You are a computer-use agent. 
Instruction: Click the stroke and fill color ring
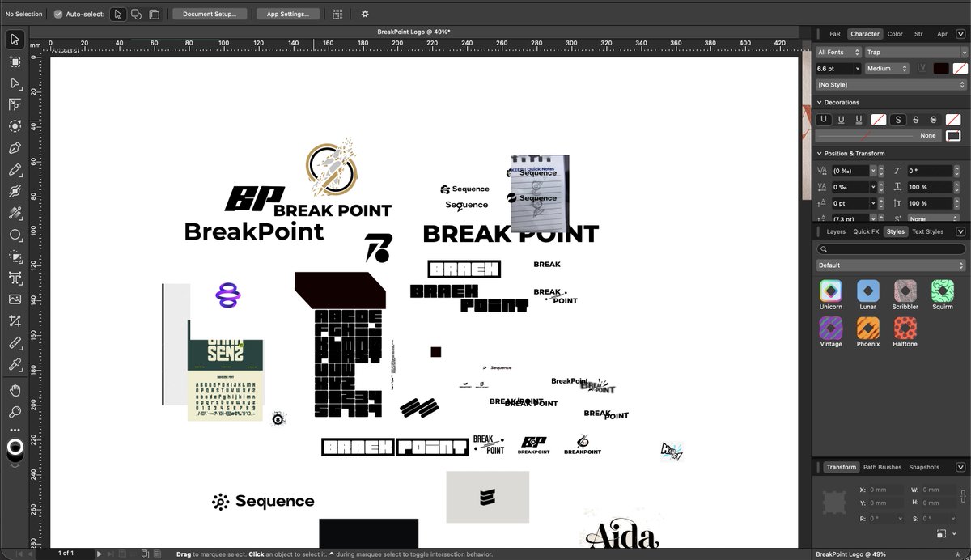(15, 448)
